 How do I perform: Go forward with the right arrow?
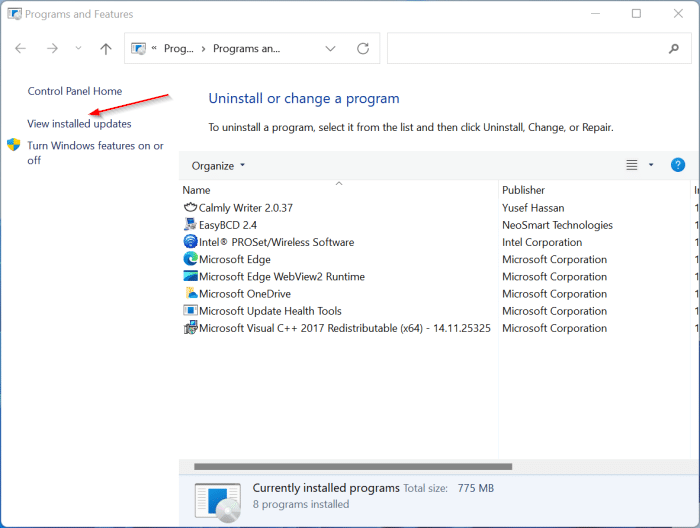tap(52, 48)
